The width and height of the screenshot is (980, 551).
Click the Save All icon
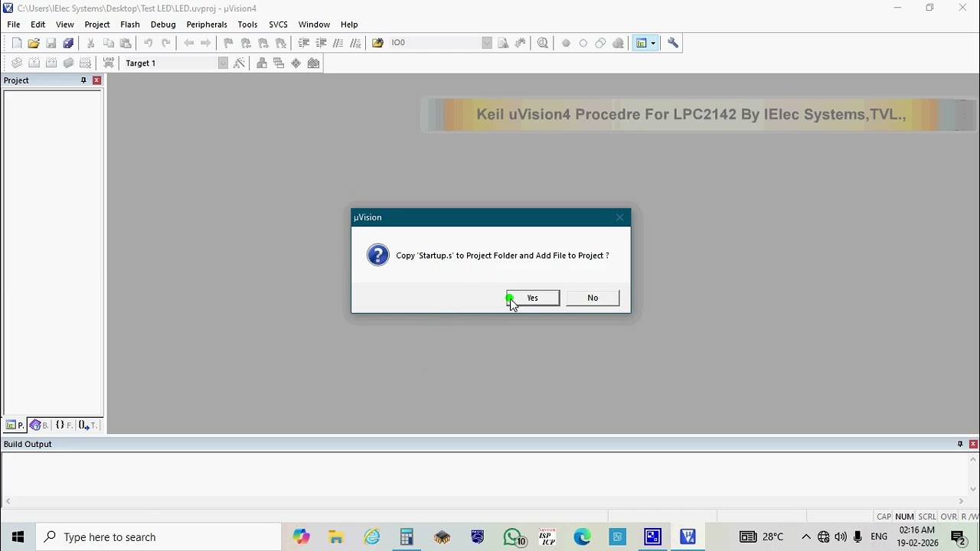[x=68, y=43]
